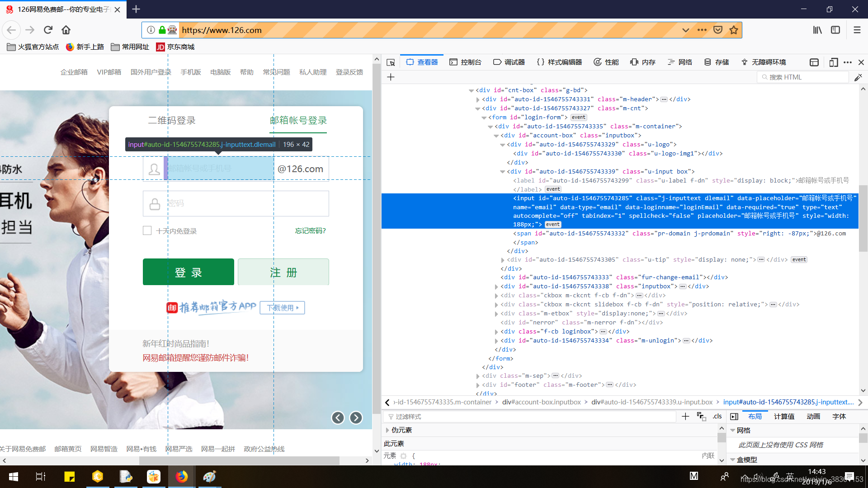Click the green login button
This screenshot has height=488, width=868.
click(x=189, y=272)
